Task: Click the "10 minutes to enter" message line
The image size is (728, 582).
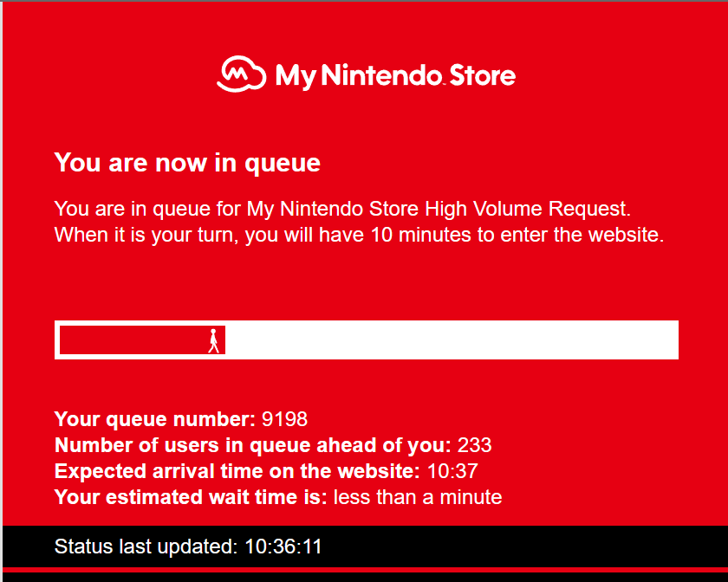Action: pos(359,235)
